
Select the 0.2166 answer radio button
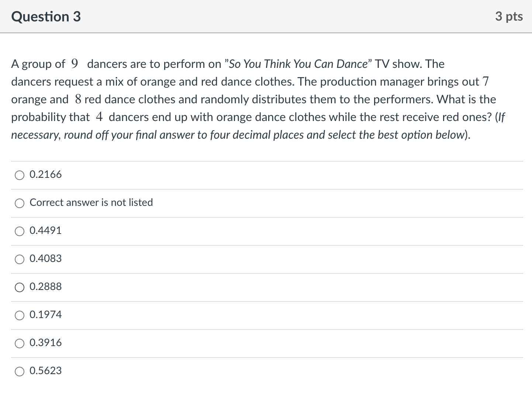click(x=20, y=175)
